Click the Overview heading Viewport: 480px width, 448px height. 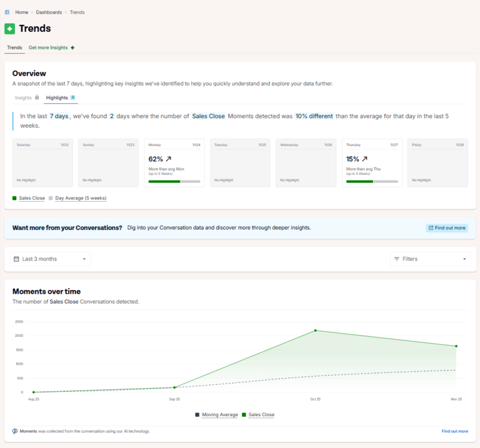(29, 74)
